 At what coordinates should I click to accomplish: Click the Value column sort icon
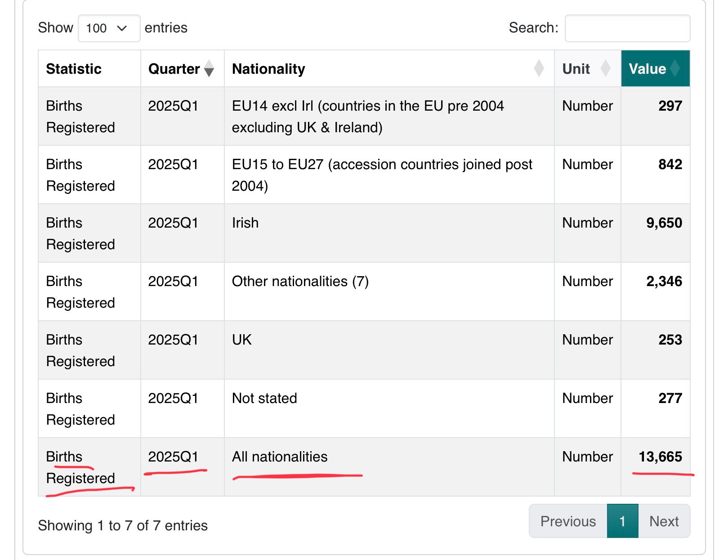tap(675, 69)
